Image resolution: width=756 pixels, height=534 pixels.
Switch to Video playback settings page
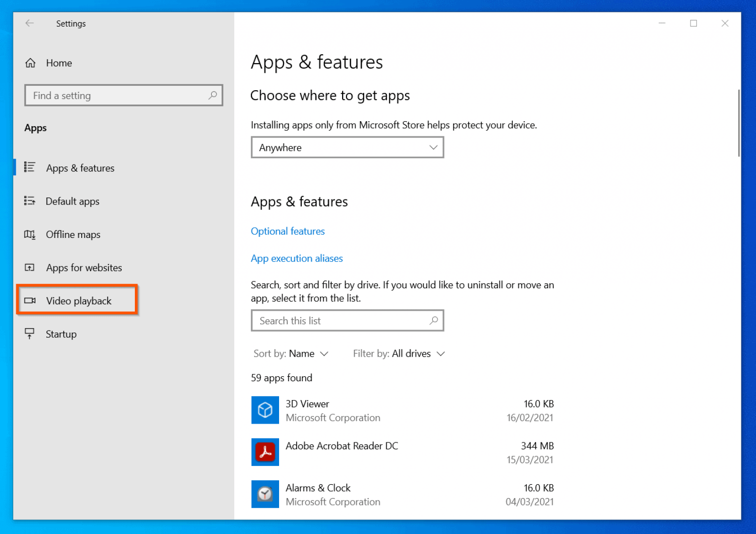coord(78,300)
